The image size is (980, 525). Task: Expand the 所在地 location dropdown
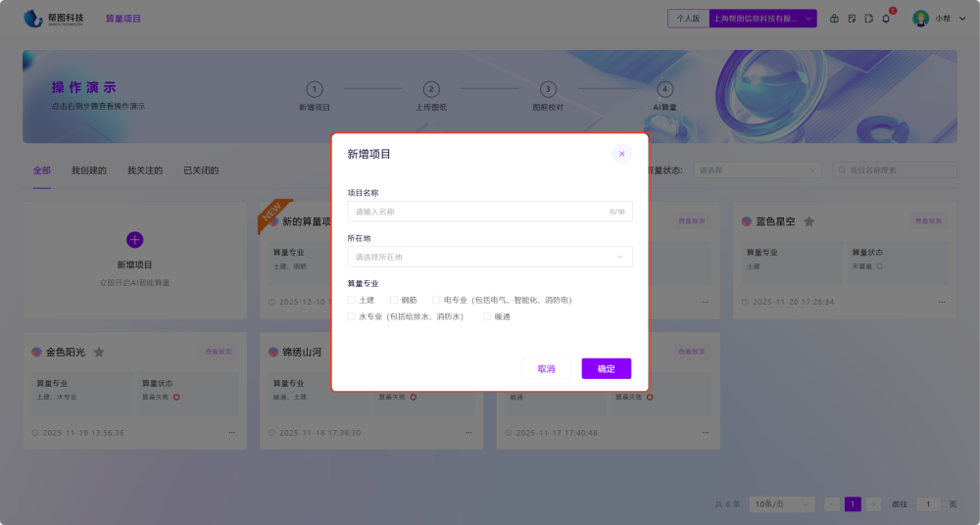(x=490, y=257)
